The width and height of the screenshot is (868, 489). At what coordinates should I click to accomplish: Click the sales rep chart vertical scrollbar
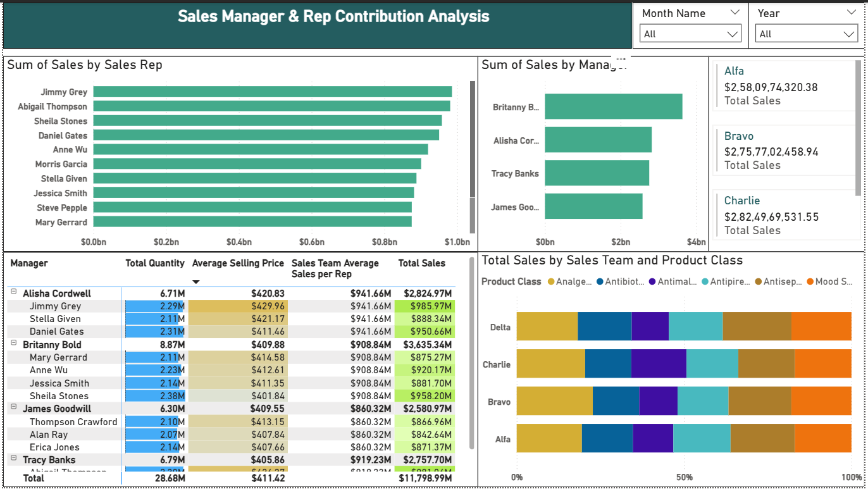(x=473, y=139)
